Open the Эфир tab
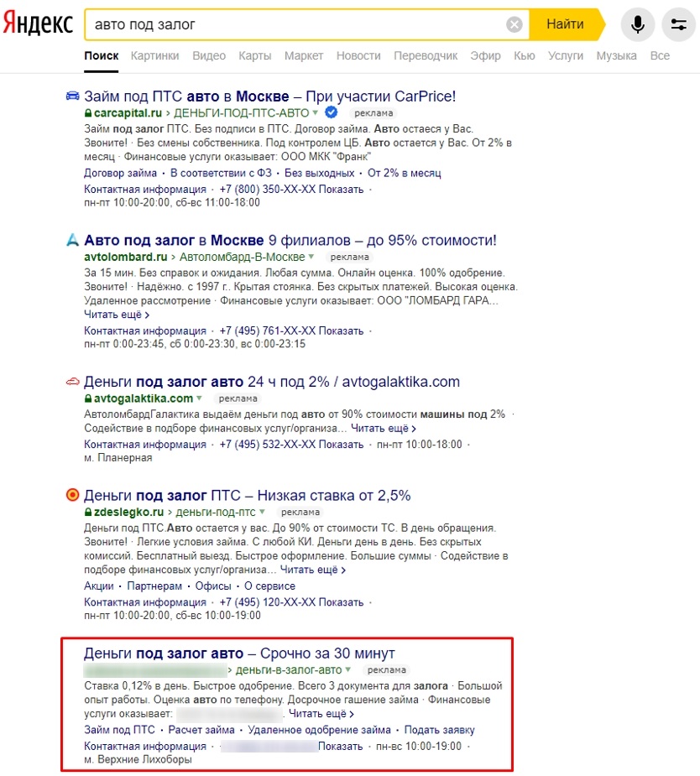 tap(485, 56)
